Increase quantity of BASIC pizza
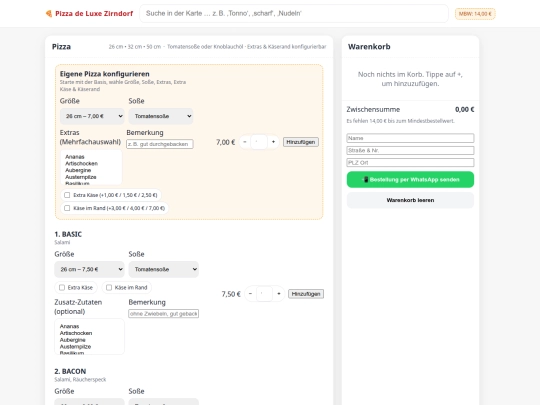Image resolution: width=540 pixels, height=405 pixels. [x=279, y=294]
